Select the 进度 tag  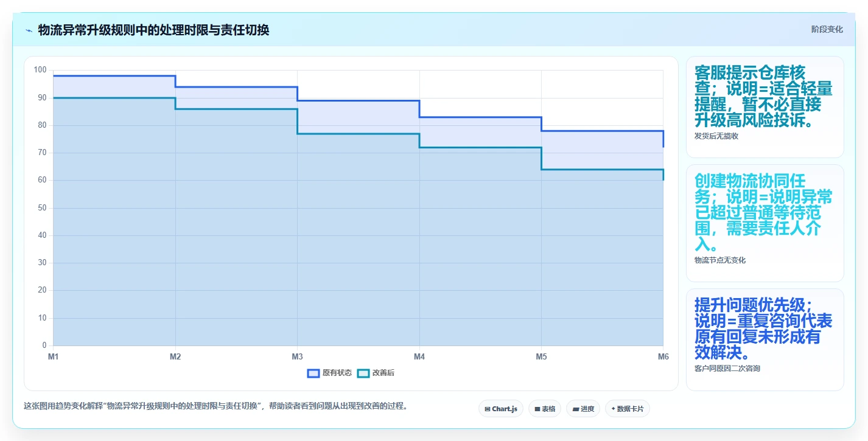pyautogui.click(x=583, y=409)
